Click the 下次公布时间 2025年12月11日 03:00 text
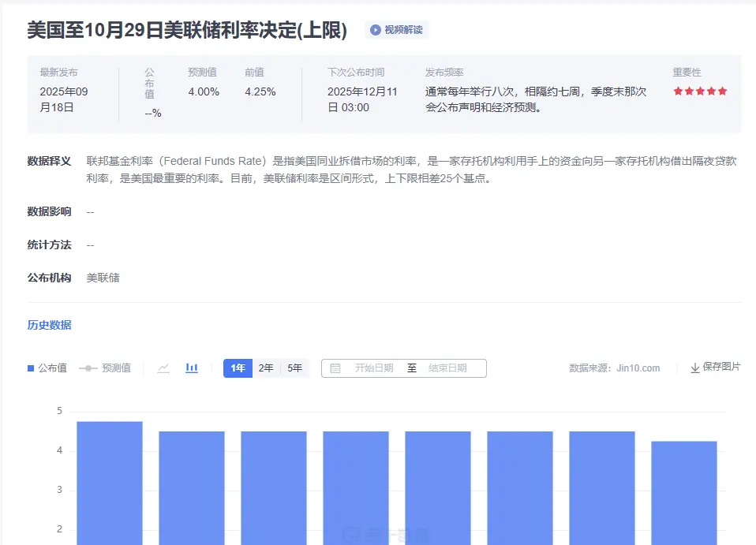756x545 pixels. click(x=362, y=99)
